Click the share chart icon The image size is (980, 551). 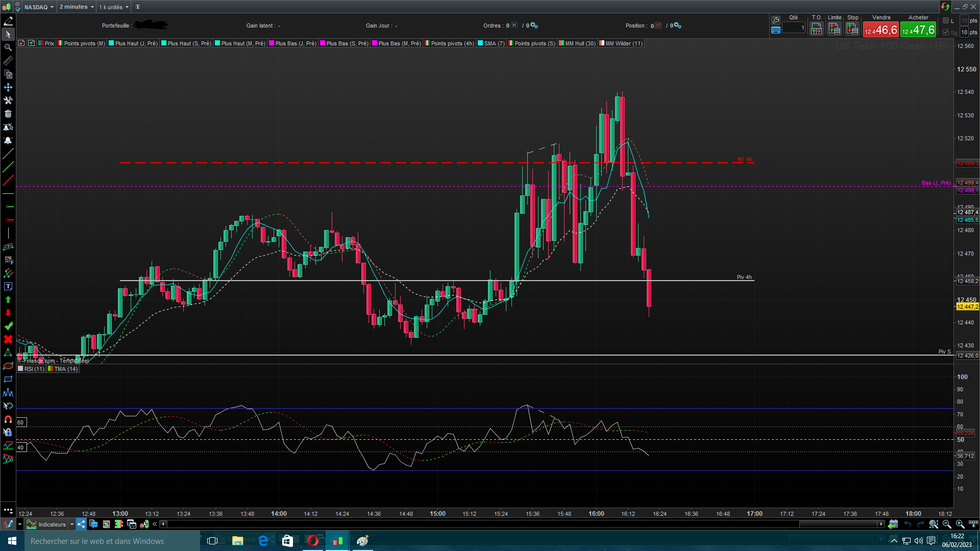click(x=81, y=524)
